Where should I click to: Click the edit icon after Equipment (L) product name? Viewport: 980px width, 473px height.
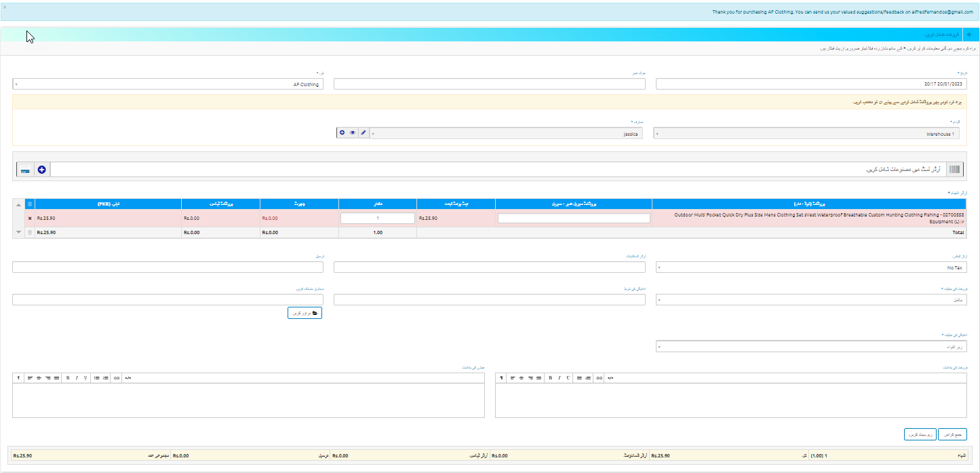pyautogui.click(x=962, y=222)
